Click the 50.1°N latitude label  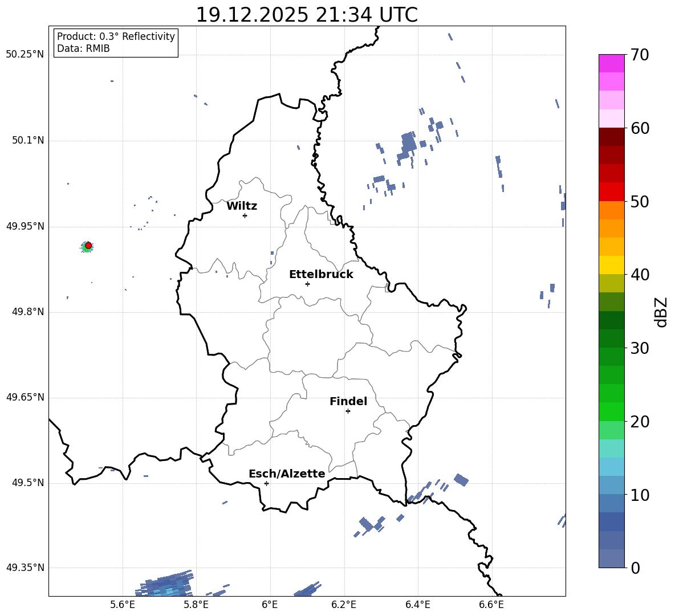point(28,141)
